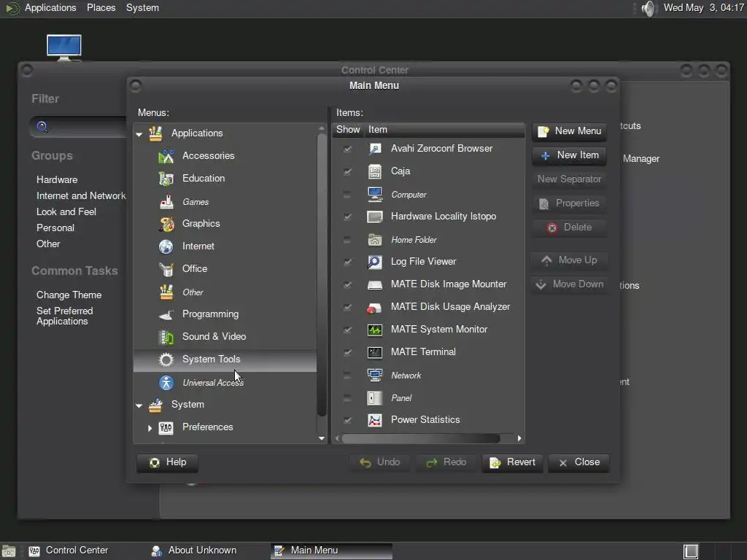Screen dimensions: 747x560
Task: Click the Avahi Zeroconf Browser icon
Action: click(375, 149)
